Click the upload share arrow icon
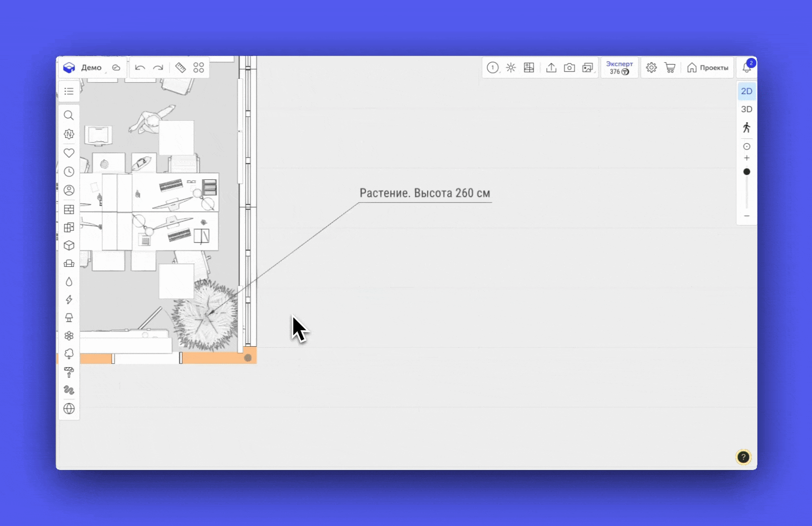 point(551,68)
